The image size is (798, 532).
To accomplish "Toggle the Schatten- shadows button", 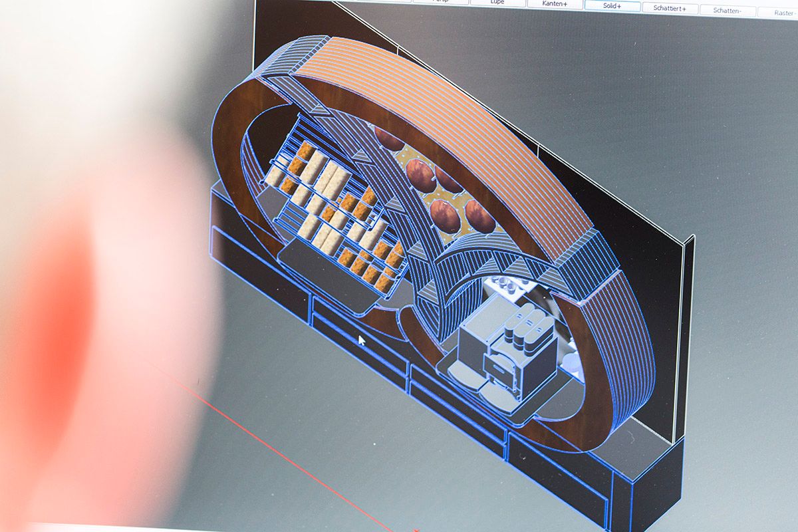I will point(728,11).
